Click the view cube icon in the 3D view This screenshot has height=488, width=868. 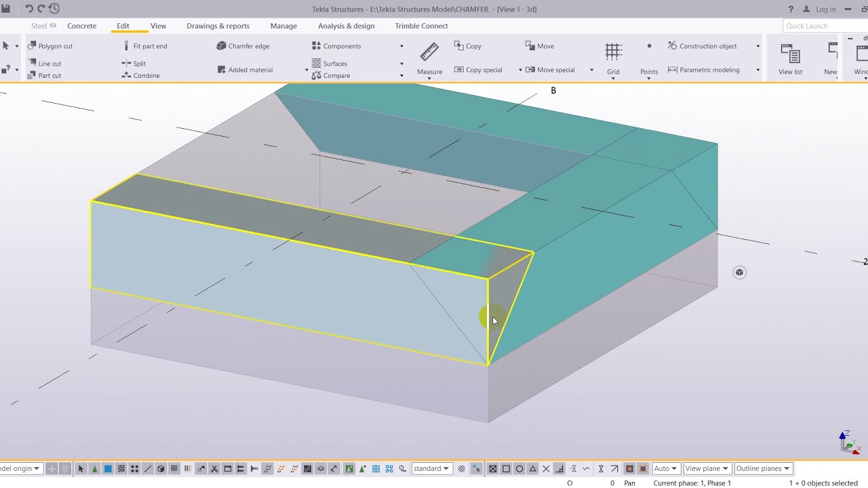pyautogui.click(x=739, y=272)
